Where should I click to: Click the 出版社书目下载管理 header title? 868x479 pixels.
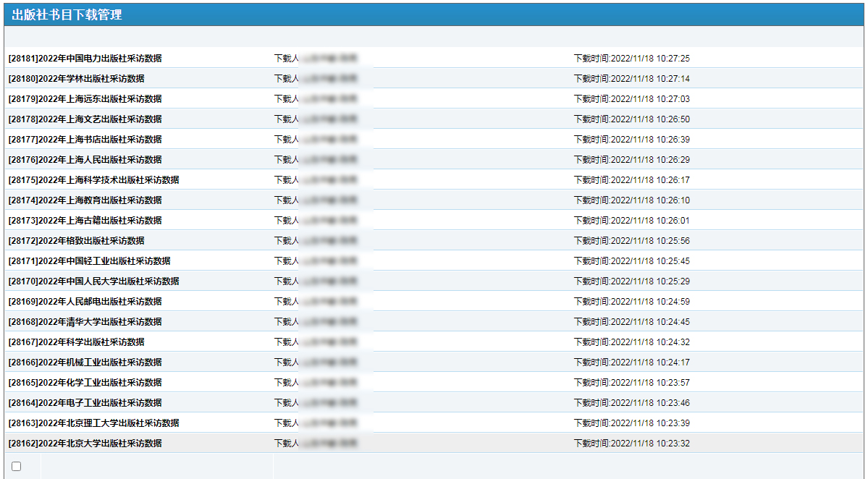point(67,14)
